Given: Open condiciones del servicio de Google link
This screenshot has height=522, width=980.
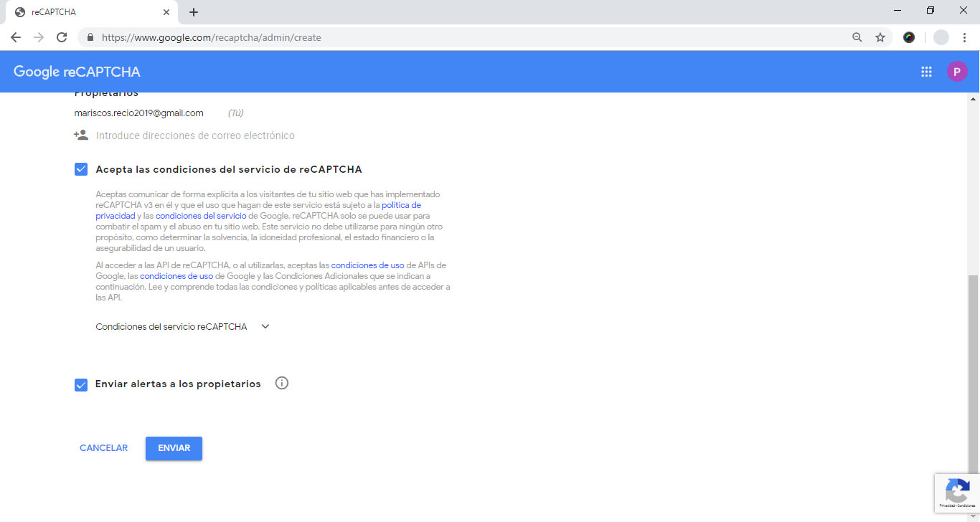Looking at the screenshot, I should click(x=201, y=215).
